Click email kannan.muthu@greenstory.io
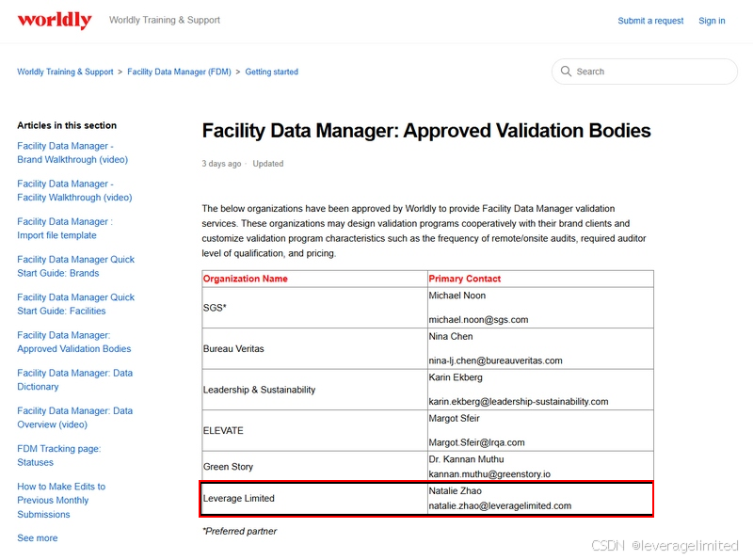 489,474
